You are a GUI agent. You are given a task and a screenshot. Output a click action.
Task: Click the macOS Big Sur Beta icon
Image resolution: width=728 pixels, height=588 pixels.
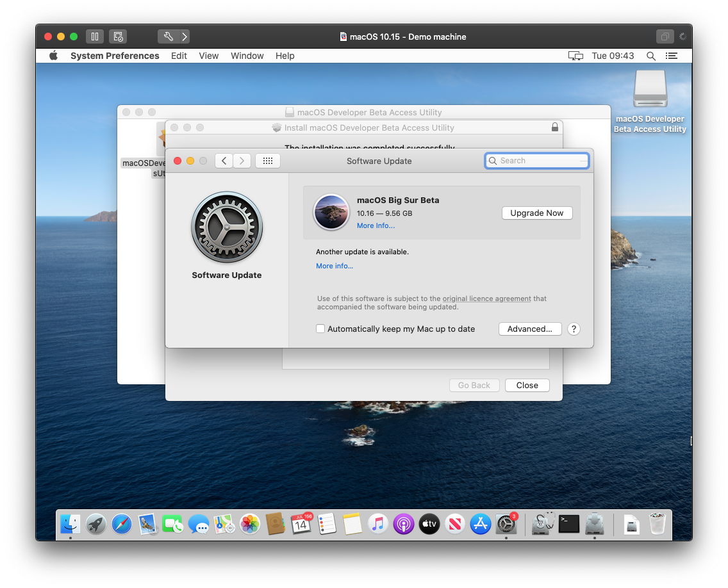point(331,212)
